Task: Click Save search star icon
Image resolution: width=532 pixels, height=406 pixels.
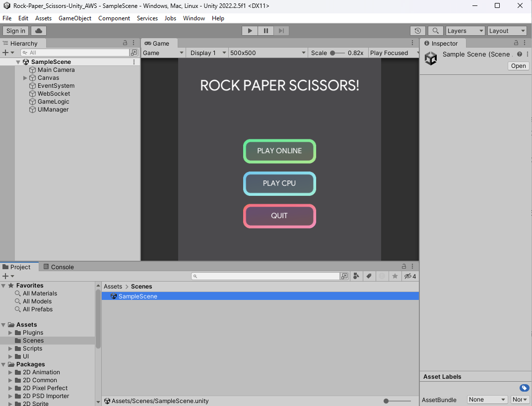Action: tap(395, 276)
